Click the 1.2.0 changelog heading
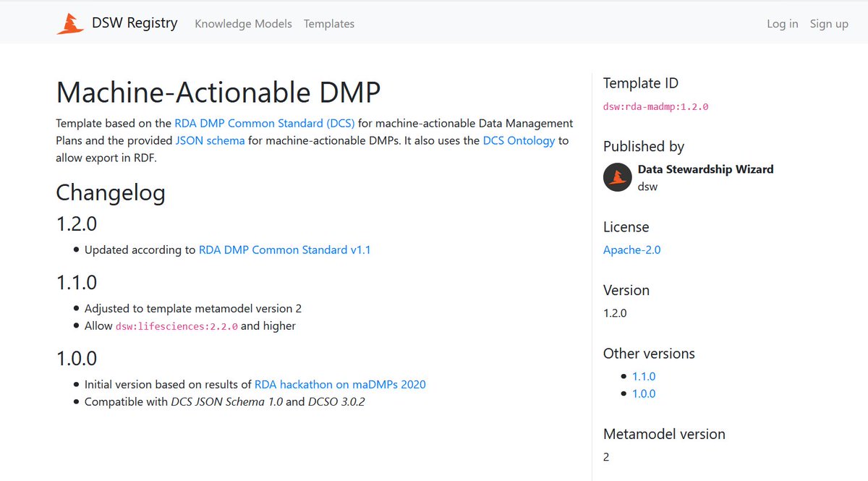 (x=77, y=224)
